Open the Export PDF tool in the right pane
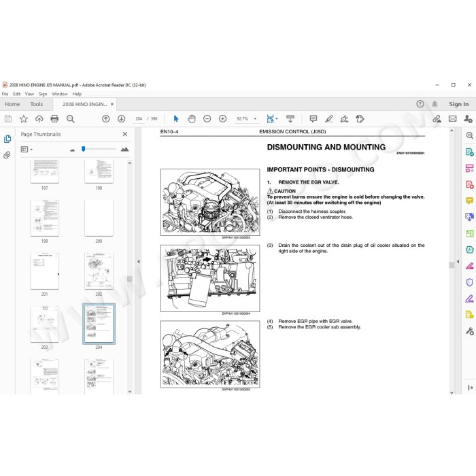Image resolution: width=476 pixels, height=476 pixels. click(x=470, y=152)
